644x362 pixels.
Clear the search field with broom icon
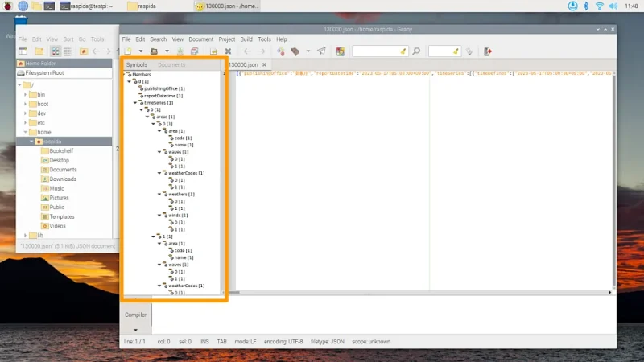click(403, 51)
